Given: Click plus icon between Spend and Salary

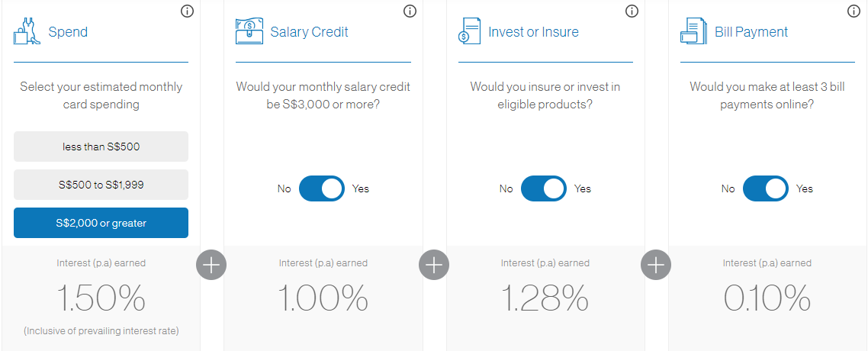Looking at the screenshot, I should click(x=212, y=265).
